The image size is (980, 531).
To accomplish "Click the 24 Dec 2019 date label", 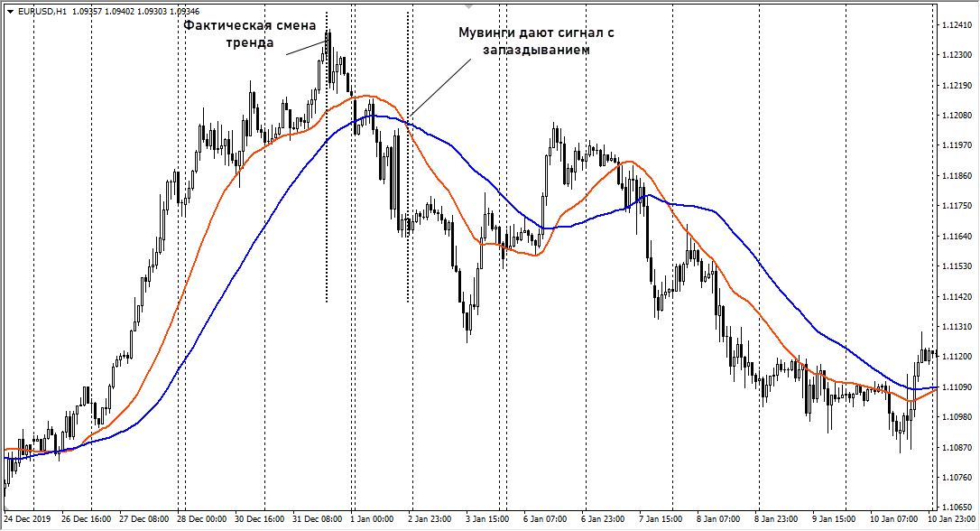I will (28, 520).
